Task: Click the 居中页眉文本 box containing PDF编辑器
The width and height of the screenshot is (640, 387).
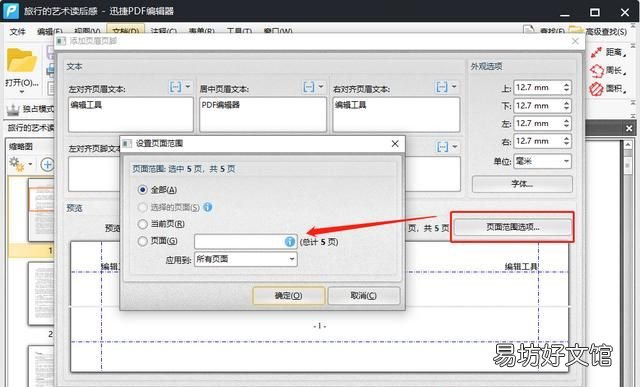Action: click(263, 114)
